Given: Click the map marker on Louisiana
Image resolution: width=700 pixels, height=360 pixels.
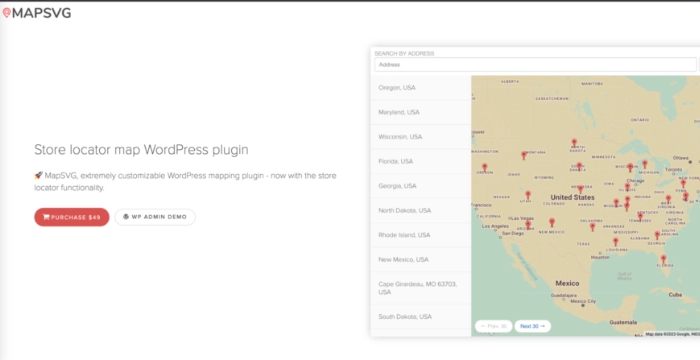Looking at the screenshot, I should tap(616, 242).
